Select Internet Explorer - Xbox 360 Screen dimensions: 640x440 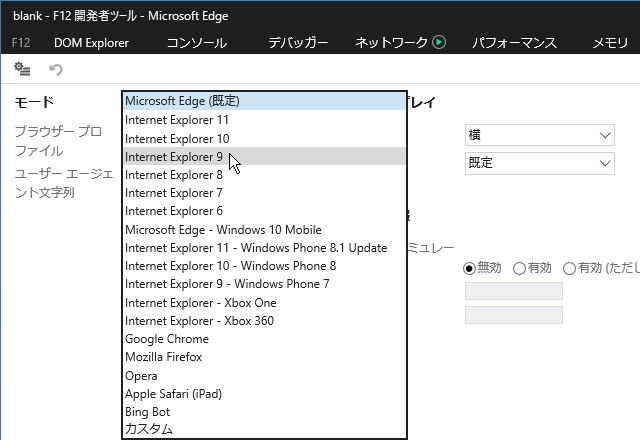(x=264, y=321)
